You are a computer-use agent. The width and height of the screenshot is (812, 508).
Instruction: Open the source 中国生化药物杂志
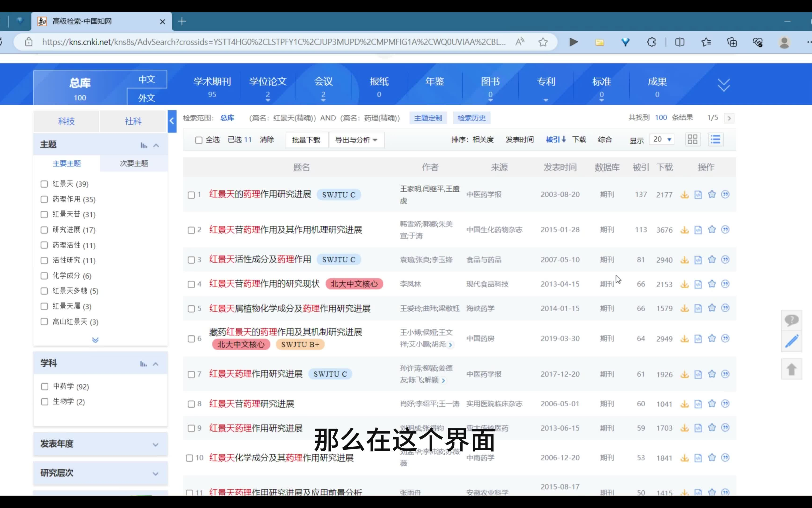tap(494, 230)
